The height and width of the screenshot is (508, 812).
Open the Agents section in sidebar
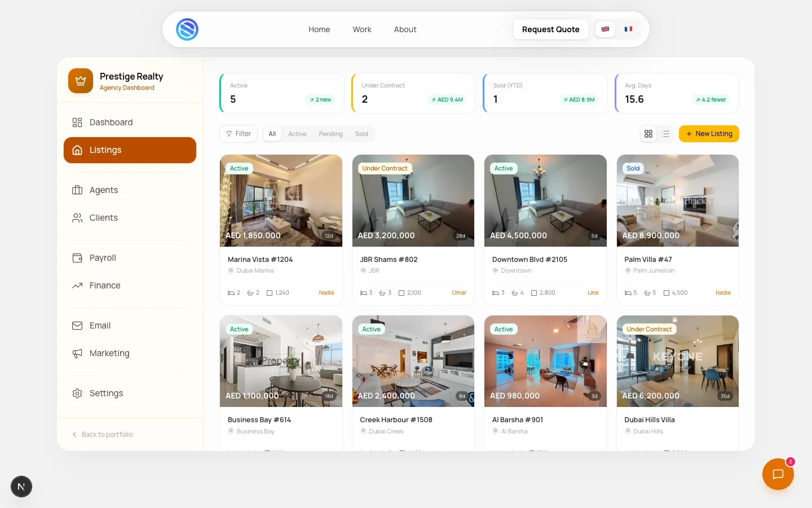[x=104, y=190]
